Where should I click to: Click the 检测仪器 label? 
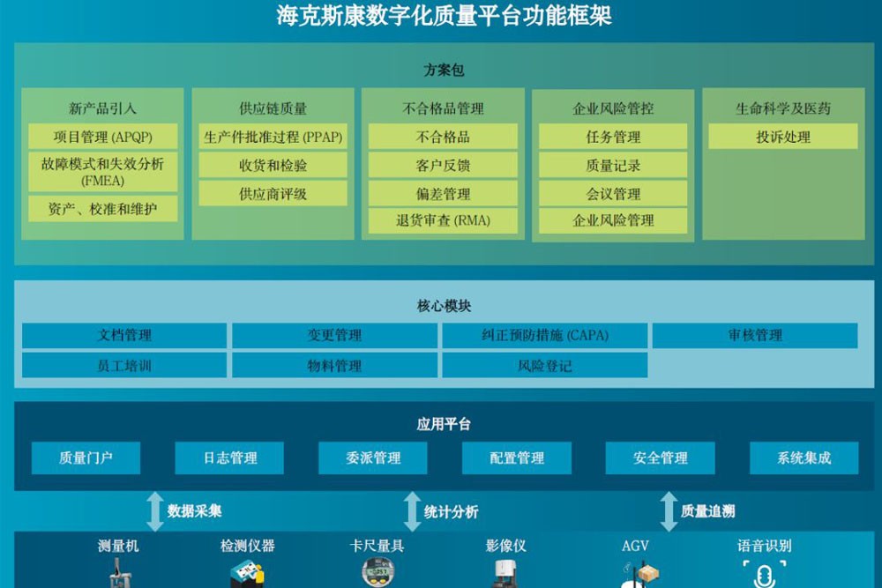click(x=248, y=546)
